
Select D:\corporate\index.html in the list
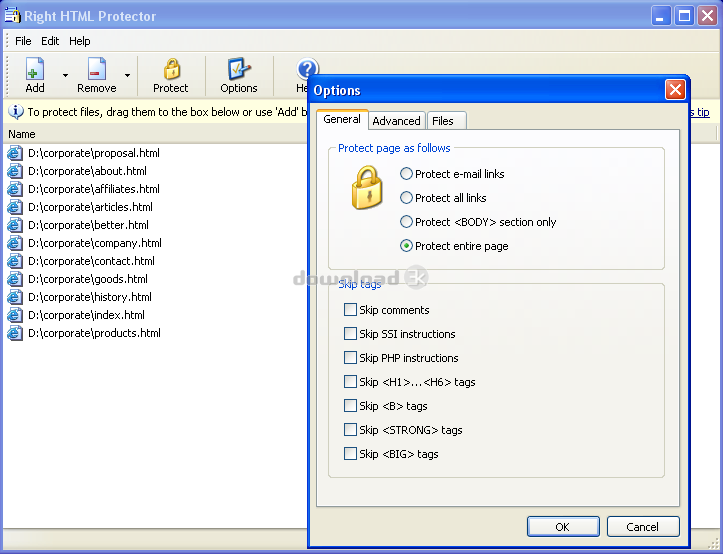(86, 315)
